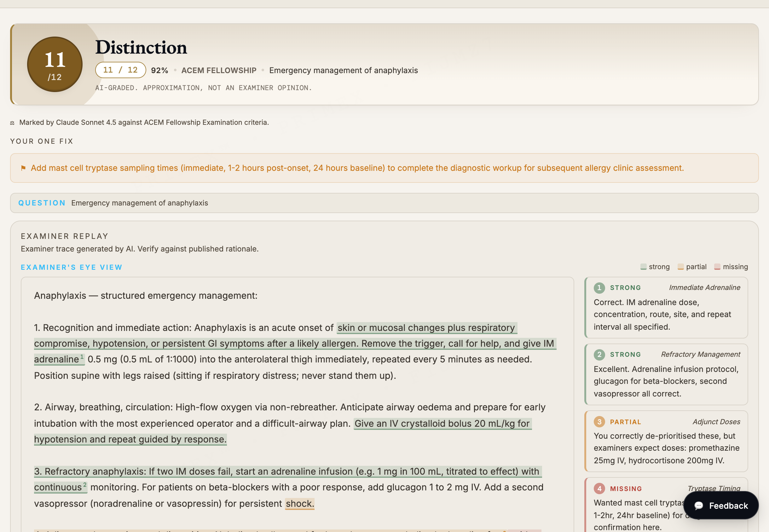The image size is (769, 532).
Task: Open the Adjunct Doses partial feedback card
Action: (666, 441)
